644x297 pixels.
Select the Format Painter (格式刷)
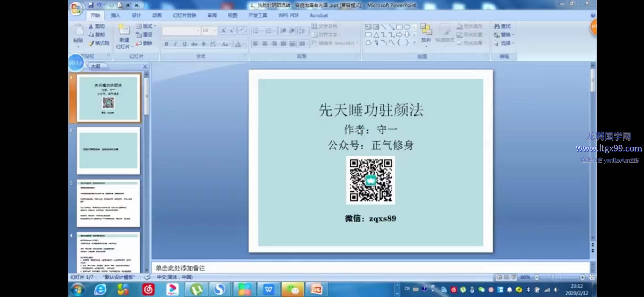(99, 43)
